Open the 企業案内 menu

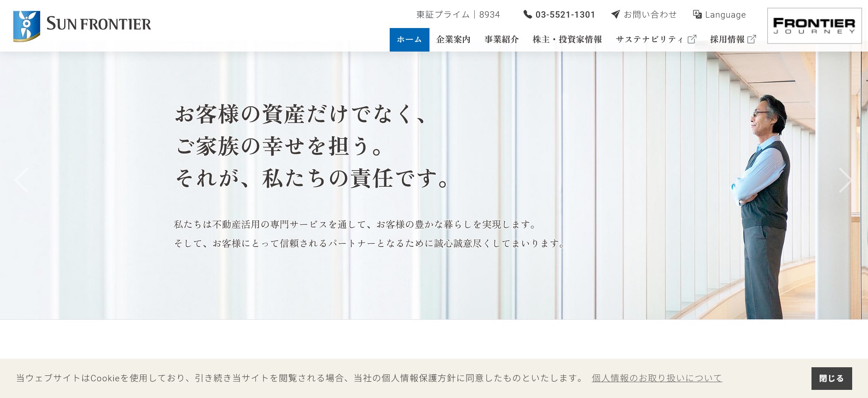[453, 40]
